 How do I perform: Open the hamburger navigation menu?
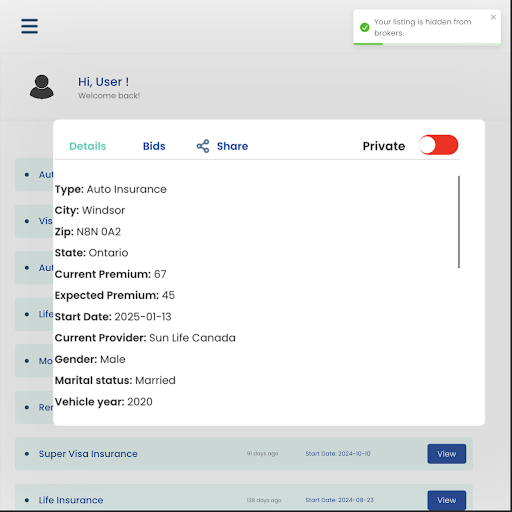coord(29,26)
